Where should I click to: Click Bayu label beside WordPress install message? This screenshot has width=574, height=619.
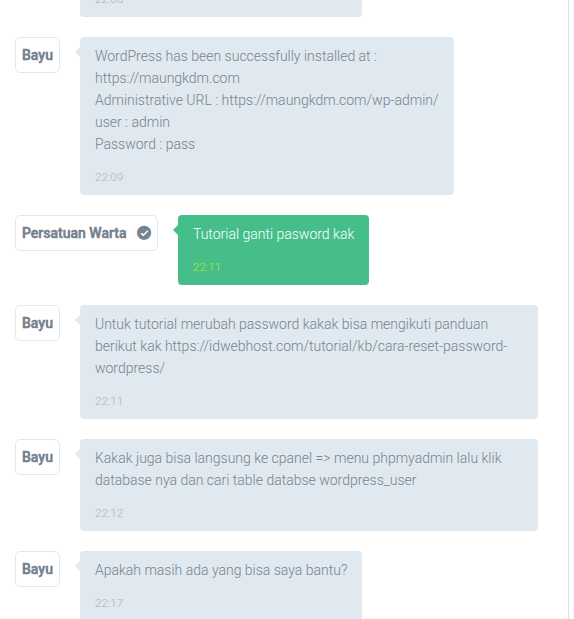38,55
